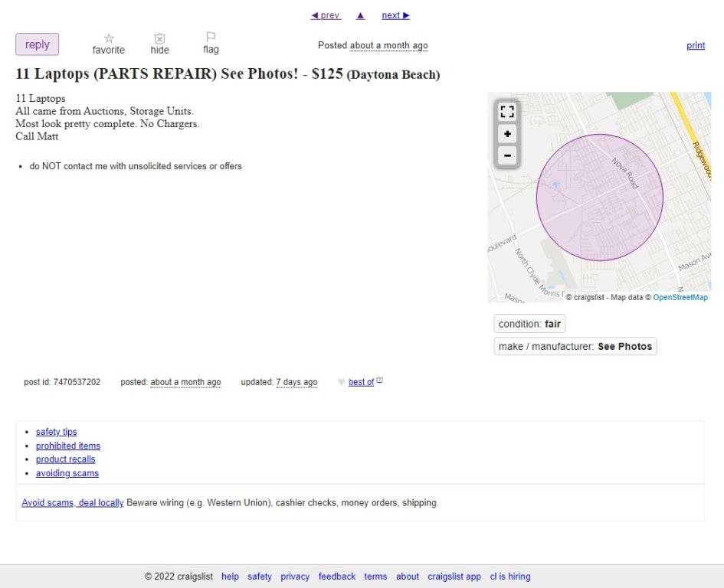Zoom in on the map

coord(507,133)
